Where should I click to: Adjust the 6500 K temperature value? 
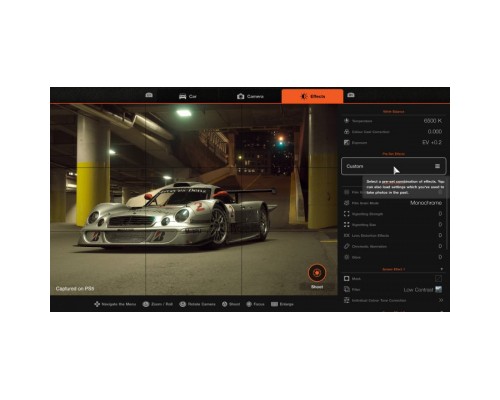point(433,121)
